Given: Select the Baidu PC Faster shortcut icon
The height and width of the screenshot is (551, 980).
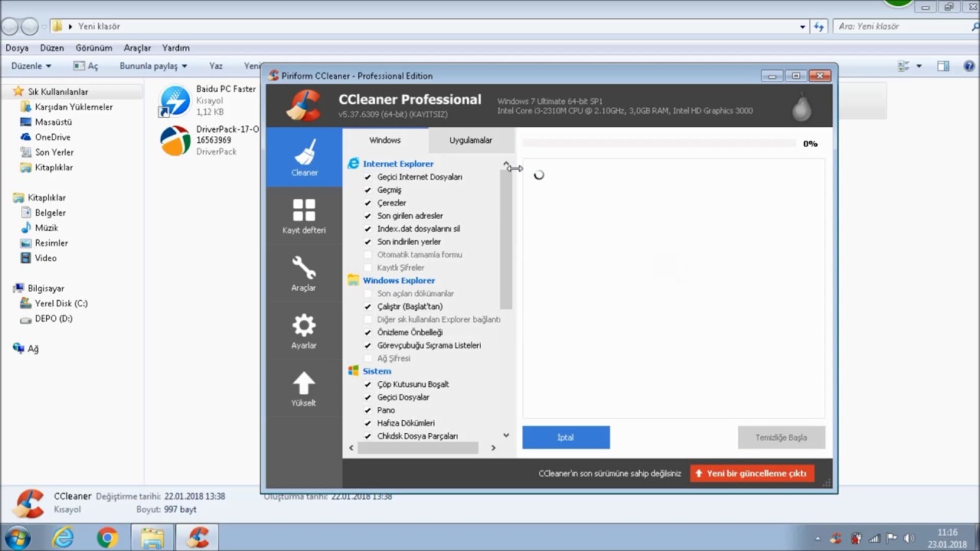Looking at the screenshot, I should [x=175, y=101].
